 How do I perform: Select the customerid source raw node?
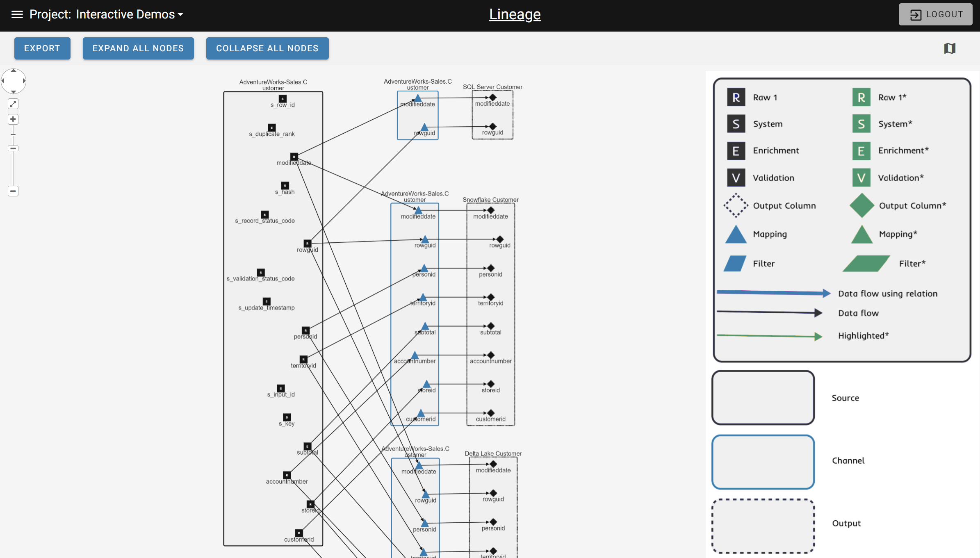tap(299, 533)
